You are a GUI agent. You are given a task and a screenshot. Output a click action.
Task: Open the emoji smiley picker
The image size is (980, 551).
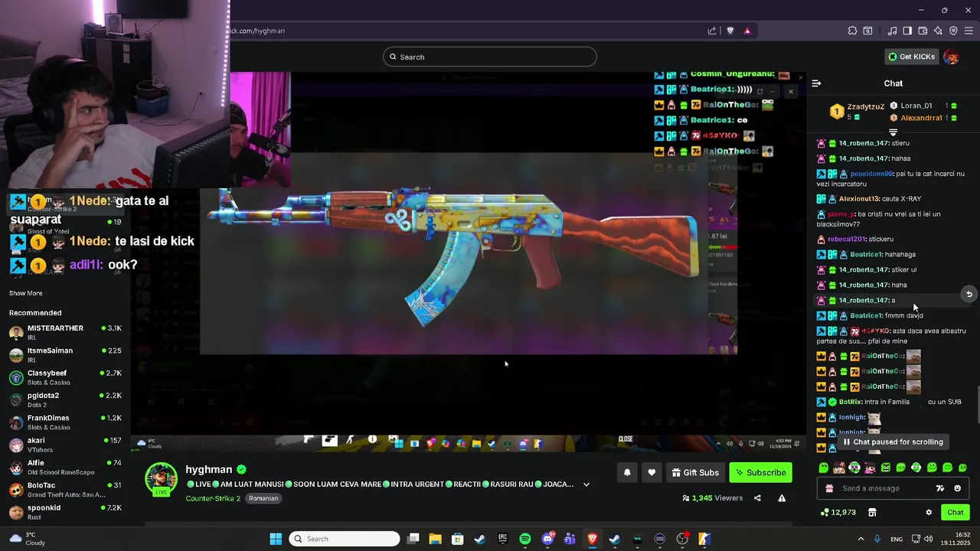click(957, 488)
